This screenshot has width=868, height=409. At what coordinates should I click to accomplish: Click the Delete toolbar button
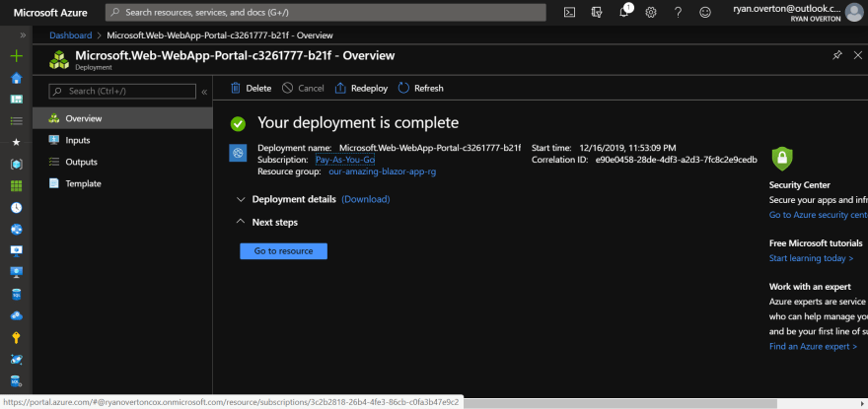pos(251,88)
